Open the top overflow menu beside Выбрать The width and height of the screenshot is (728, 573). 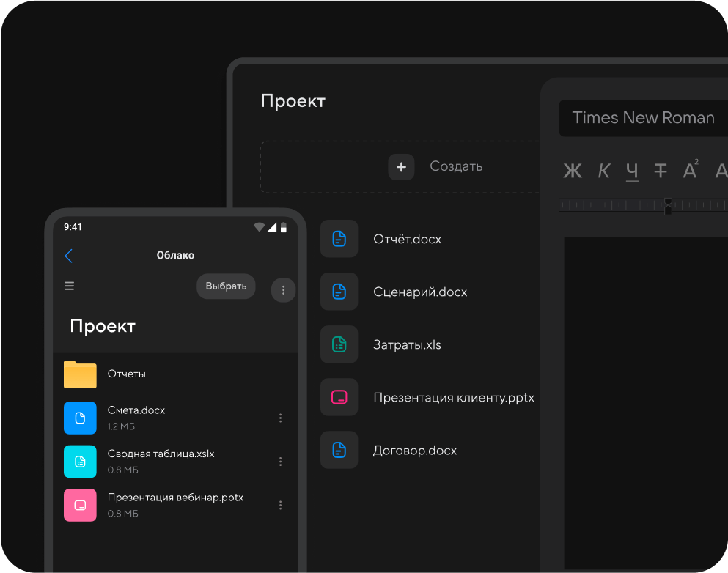pos(283,290)
